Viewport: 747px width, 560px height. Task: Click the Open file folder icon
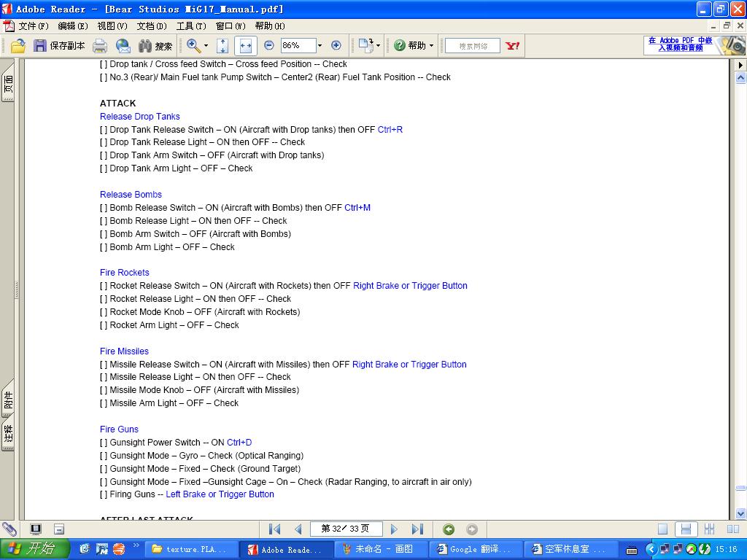click(x=18, y=46)
